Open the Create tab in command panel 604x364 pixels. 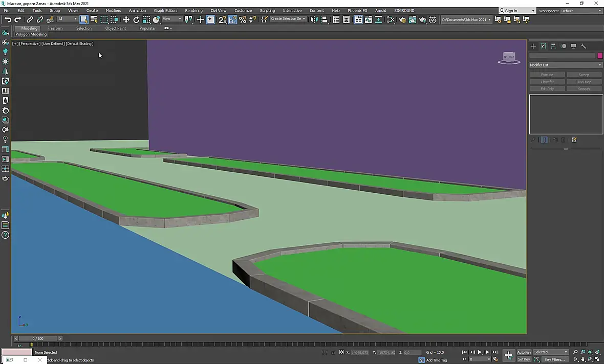click(533, 46)
